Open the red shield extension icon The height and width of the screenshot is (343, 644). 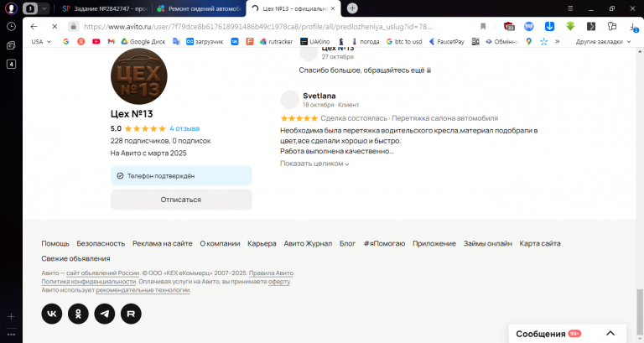click(509, 27)
